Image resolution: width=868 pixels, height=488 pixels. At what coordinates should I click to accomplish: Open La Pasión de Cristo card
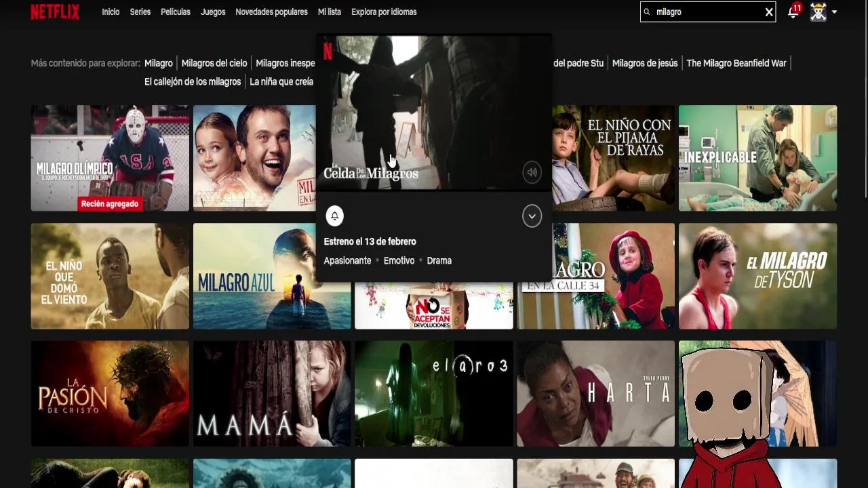[110, 394]
